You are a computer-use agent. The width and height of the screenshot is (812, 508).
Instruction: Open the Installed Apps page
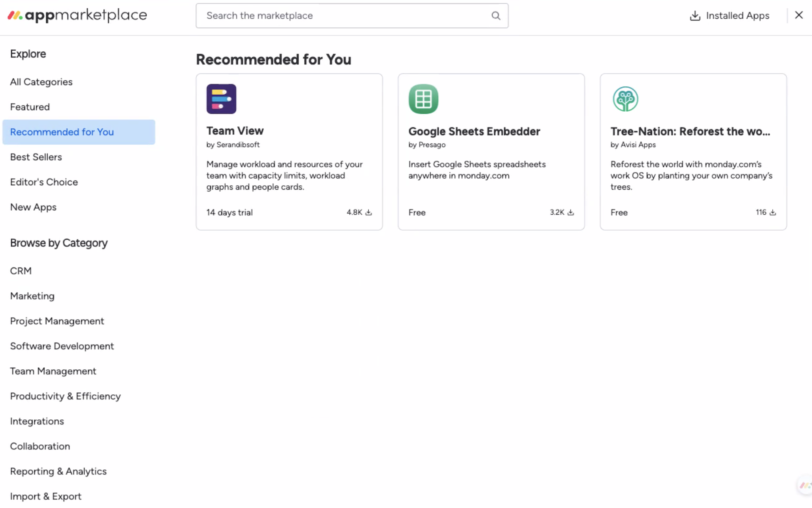737,16
